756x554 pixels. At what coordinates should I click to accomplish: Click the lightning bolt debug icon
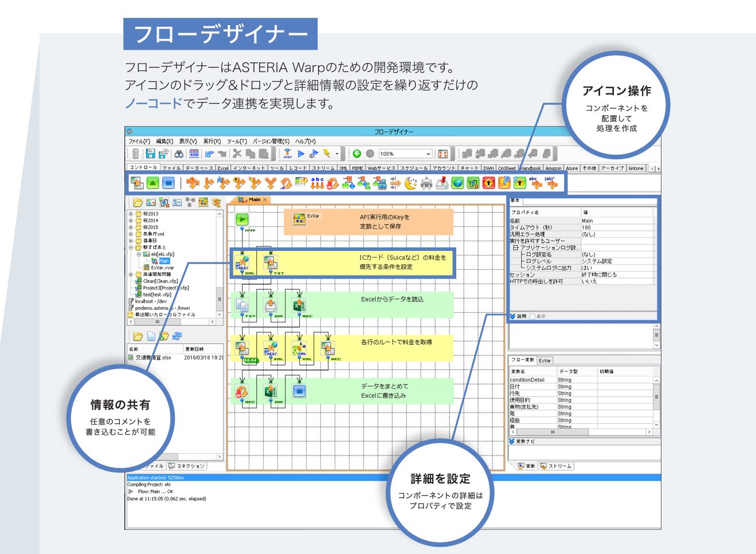pyautogui.click(x=327, y=154)
